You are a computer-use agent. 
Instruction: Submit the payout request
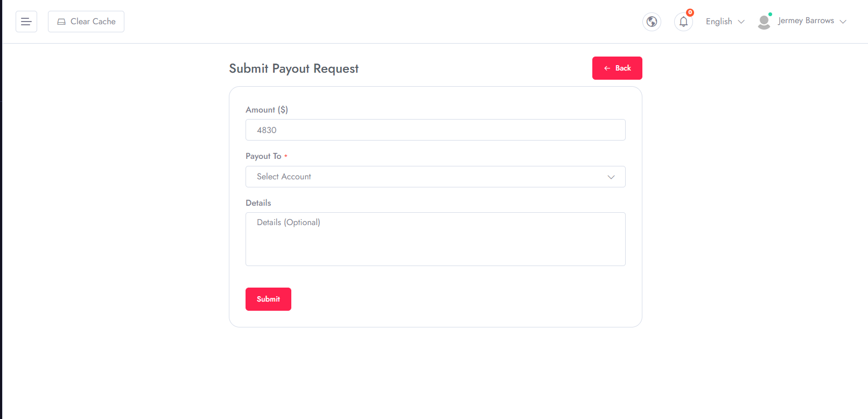coord(268,299)
